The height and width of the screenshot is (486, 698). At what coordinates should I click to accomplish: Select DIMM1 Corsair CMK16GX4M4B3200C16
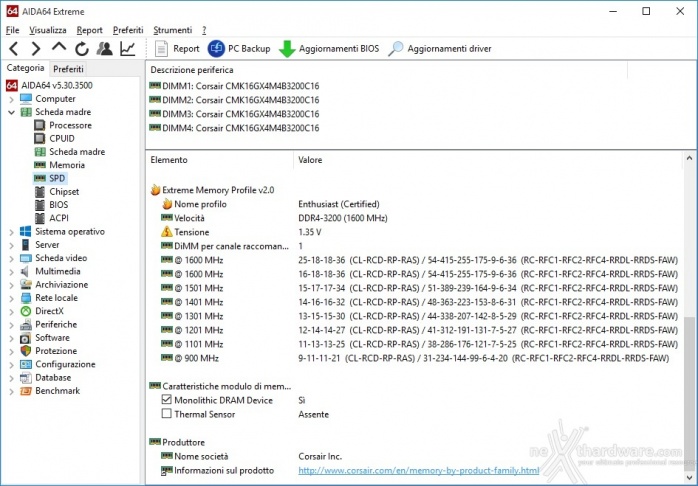(x=235, y=86)
